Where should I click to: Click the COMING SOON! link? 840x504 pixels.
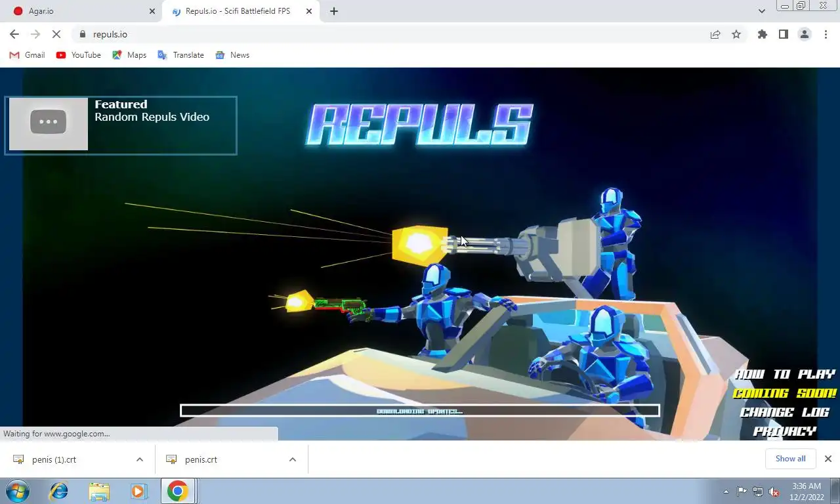pos(785,393)
